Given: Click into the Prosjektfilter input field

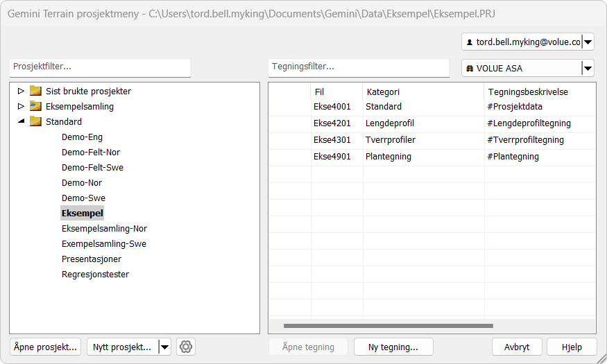Looking at the screenshot, I should click(x=100, y=67).
